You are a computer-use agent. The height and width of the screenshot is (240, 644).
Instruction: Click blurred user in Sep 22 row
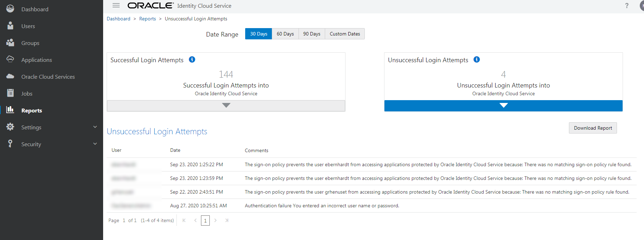[122, 192]
